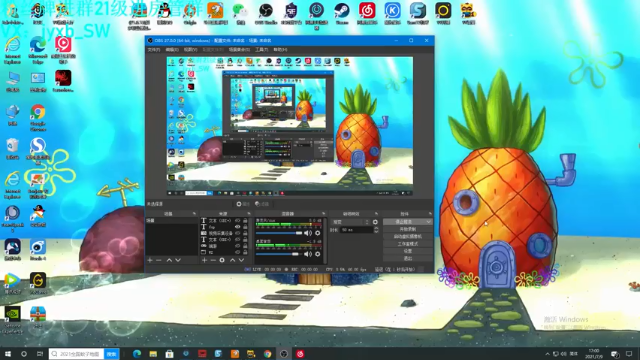Remove the selected scene with minus button
The width and height of the screenshot is (640, 360).
click(159, 260)
